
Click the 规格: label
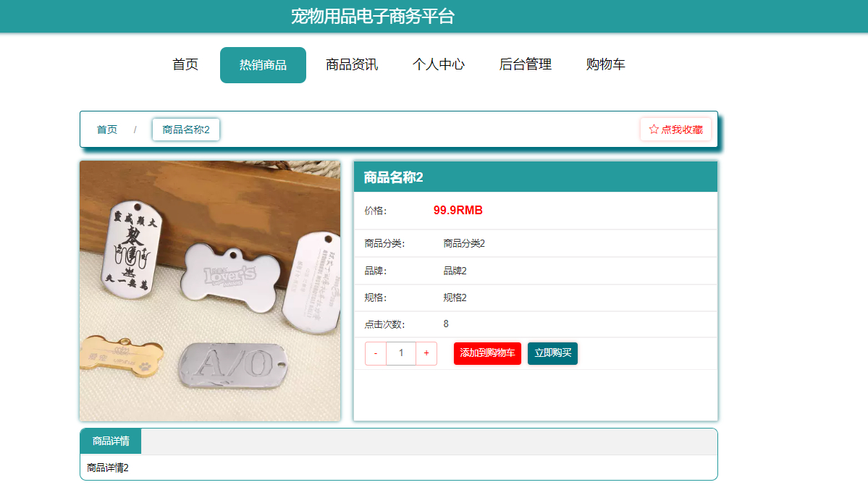[x=375, y=297]
